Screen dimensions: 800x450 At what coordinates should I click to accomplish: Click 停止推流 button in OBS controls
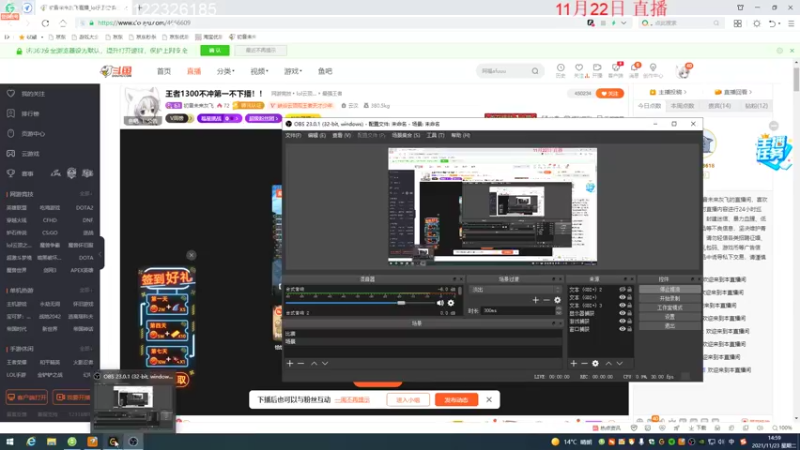tap(670, 289)
